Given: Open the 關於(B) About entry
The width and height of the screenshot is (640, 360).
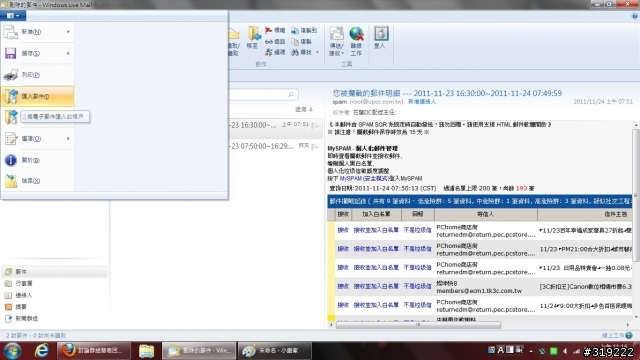Looking at the screenshot, I should [x=38, y=160].
